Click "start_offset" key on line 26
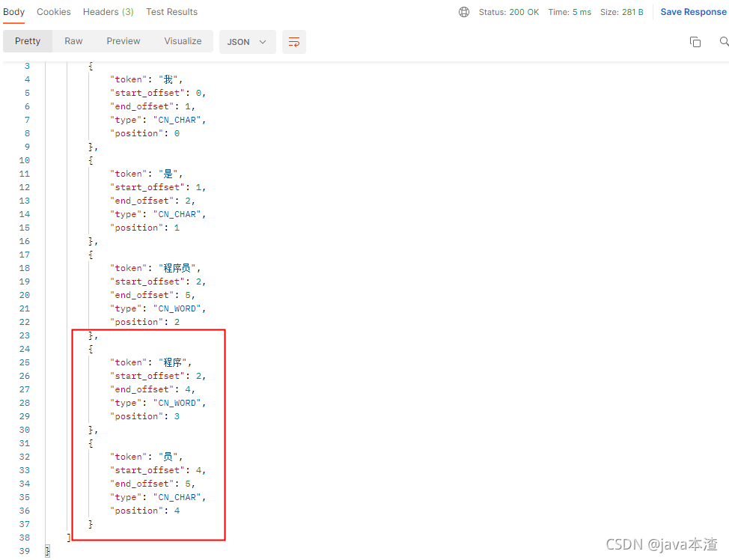This screenshot has width=729, height=560. pos(147,377)
